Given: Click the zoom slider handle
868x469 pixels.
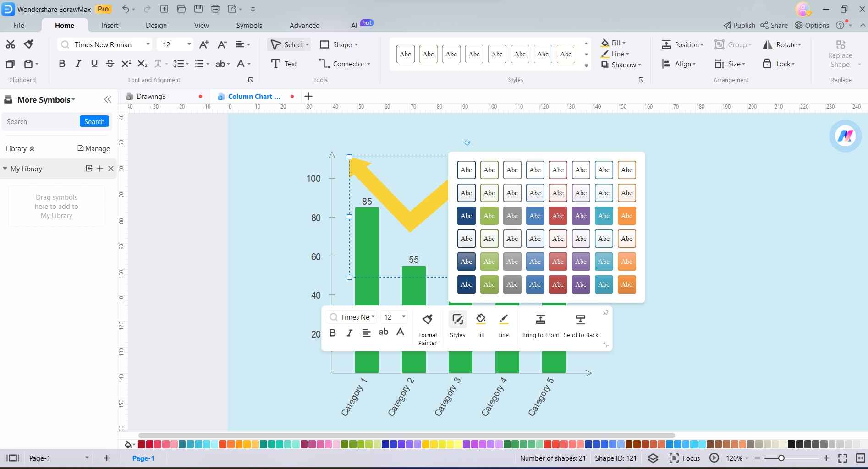Looking at the screenshot, I should (x=781, y=458).
